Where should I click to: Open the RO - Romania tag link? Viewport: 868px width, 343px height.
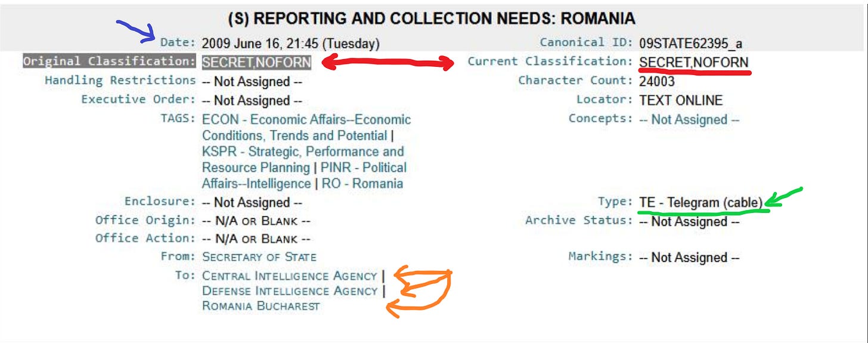coord(362,184)
